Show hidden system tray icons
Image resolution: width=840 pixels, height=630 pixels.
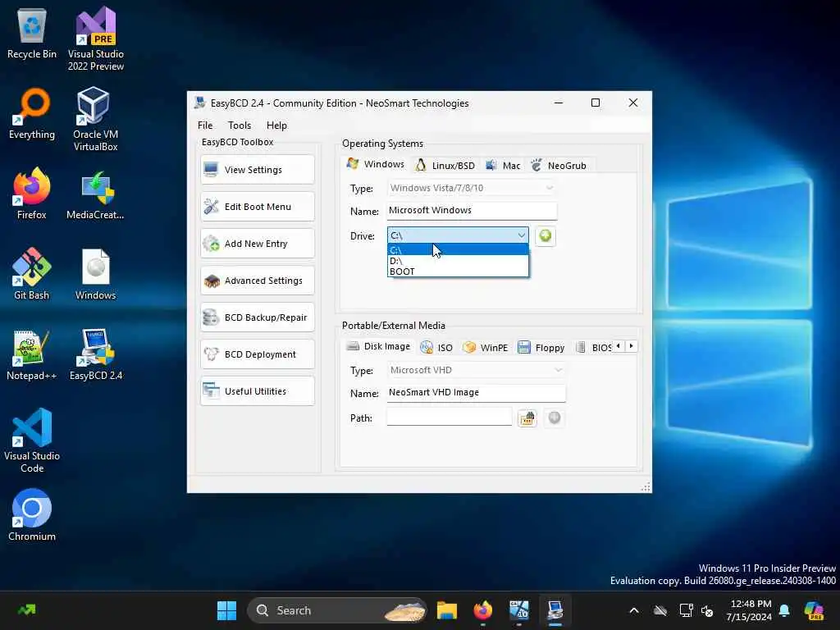(x=634, y=610)
